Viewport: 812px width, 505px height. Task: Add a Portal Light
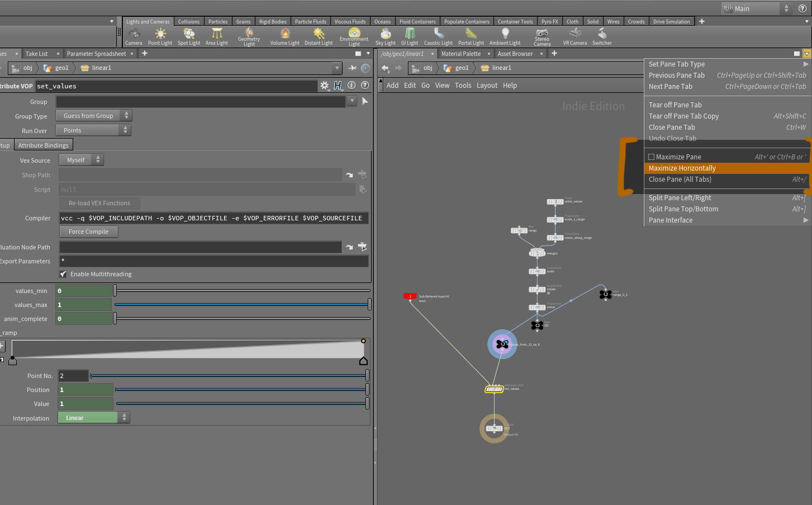tap(471, 37)
